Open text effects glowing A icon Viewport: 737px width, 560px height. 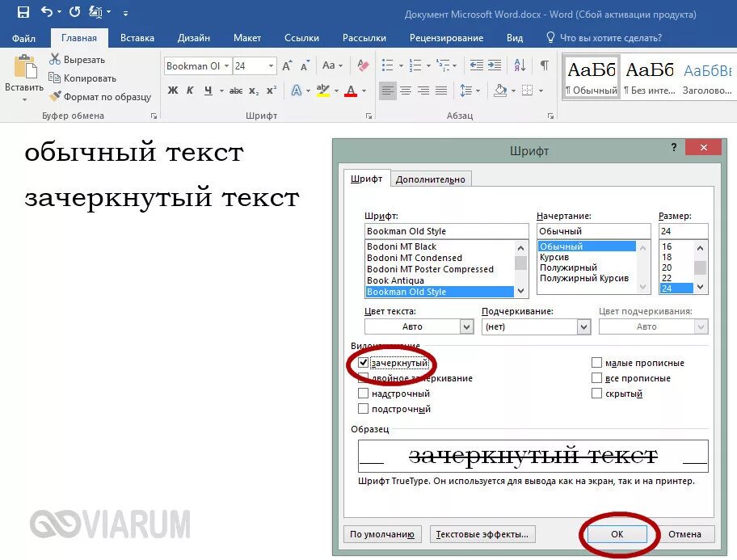(x=296, y=91)
